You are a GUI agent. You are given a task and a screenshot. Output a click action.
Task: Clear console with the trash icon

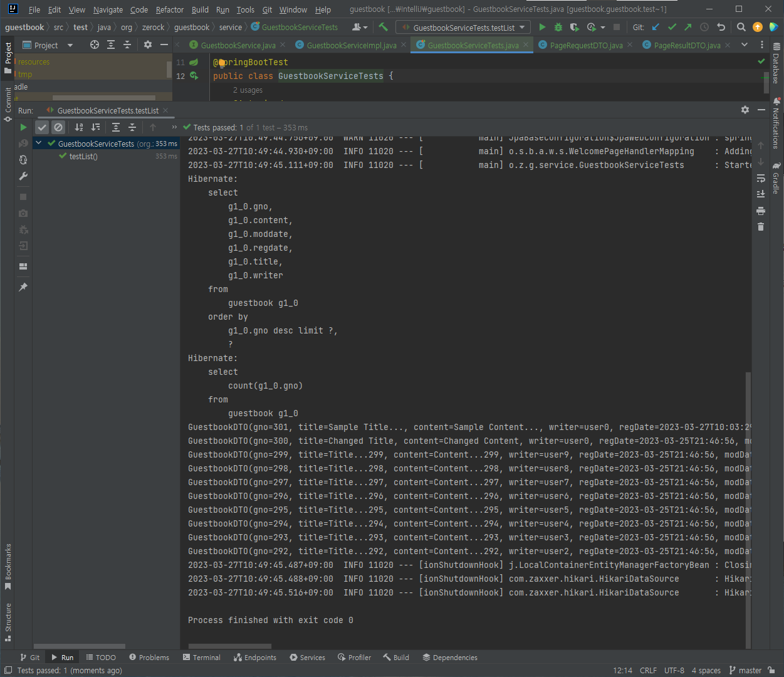761,227
